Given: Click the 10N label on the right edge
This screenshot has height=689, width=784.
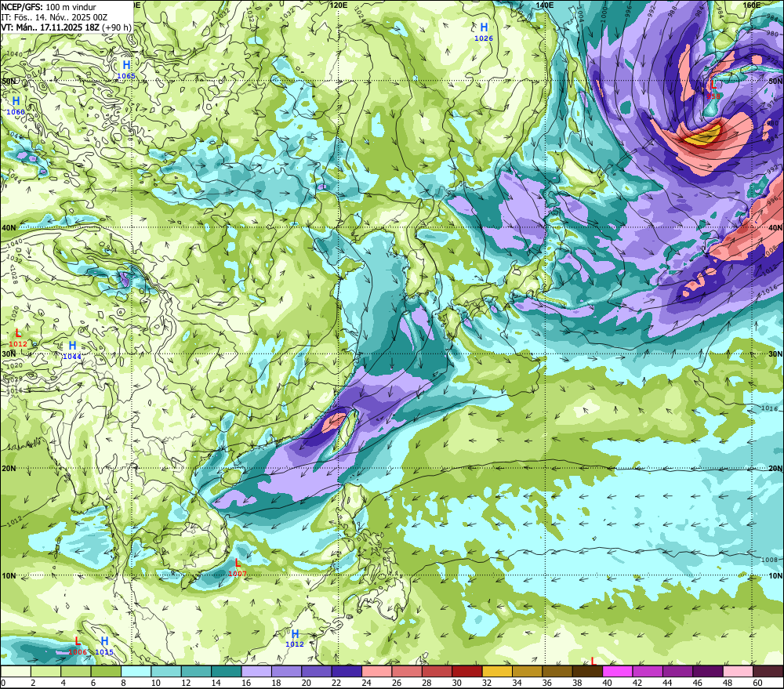Looking at the screenshot, I should 775,575.
